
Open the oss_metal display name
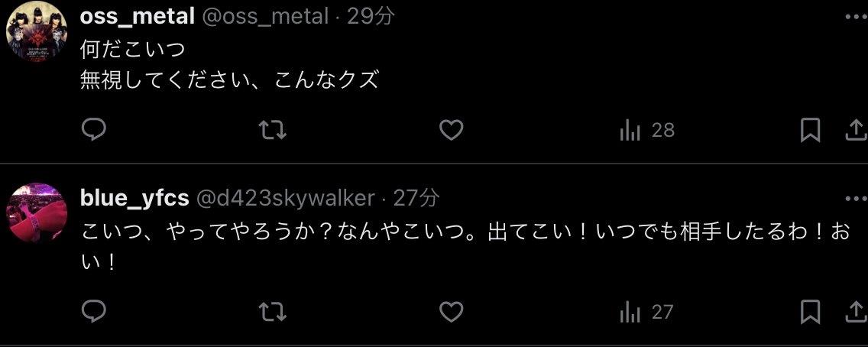pyautogui.click(x=138, y=17)
